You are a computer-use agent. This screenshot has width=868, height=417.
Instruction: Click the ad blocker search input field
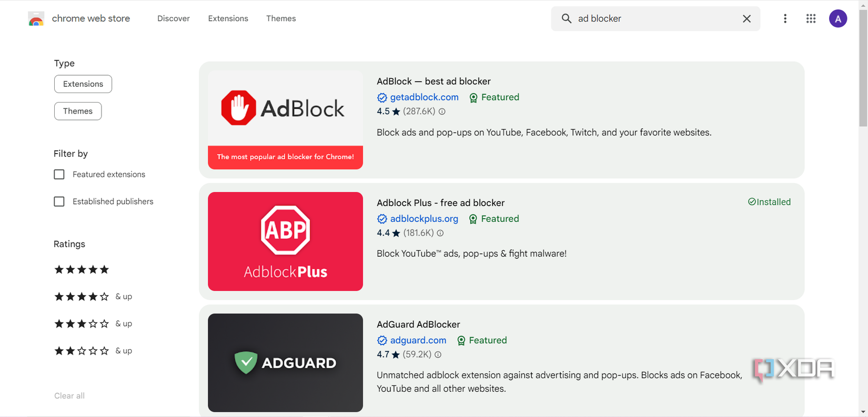tap(655, 19)
